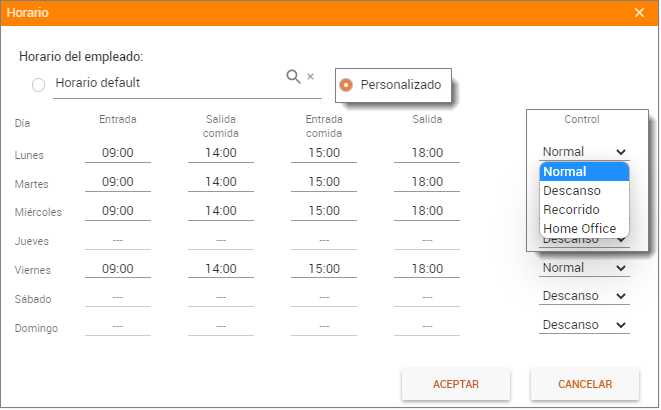Select the Horario default radio button
The image size is (661, 410).
pyautogui.click(x=39, y=85)
